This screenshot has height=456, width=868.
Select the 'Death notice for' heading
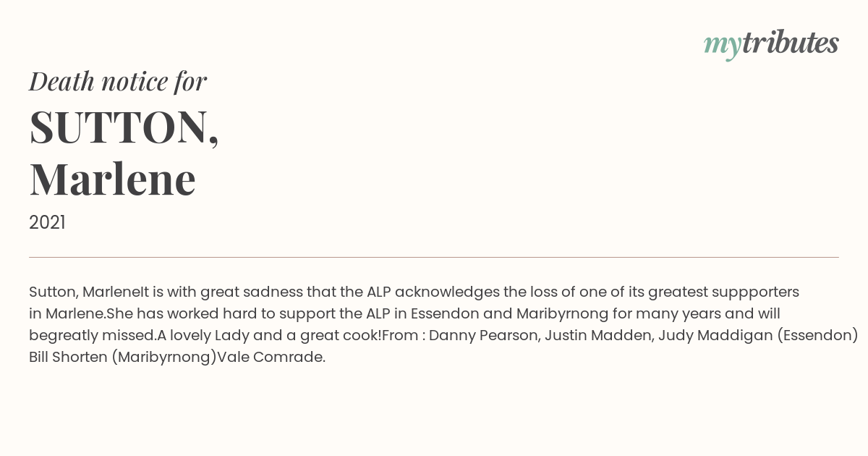pos(118,81)
